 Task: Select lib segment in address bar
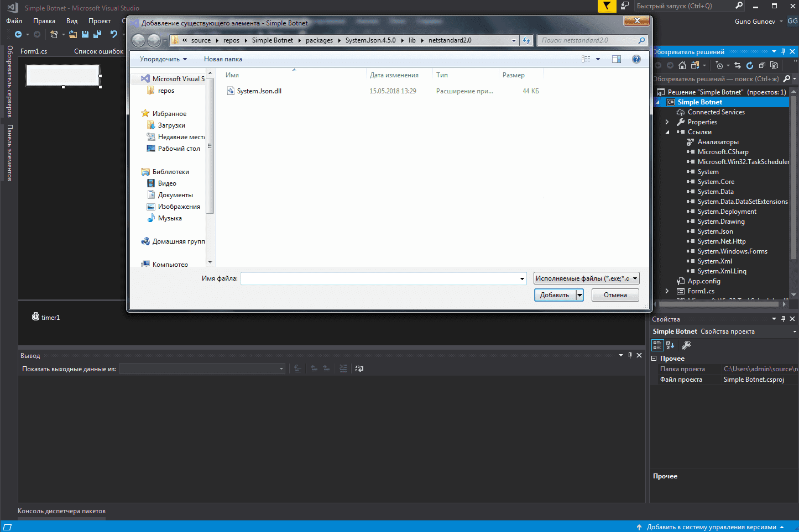(412, 40)
